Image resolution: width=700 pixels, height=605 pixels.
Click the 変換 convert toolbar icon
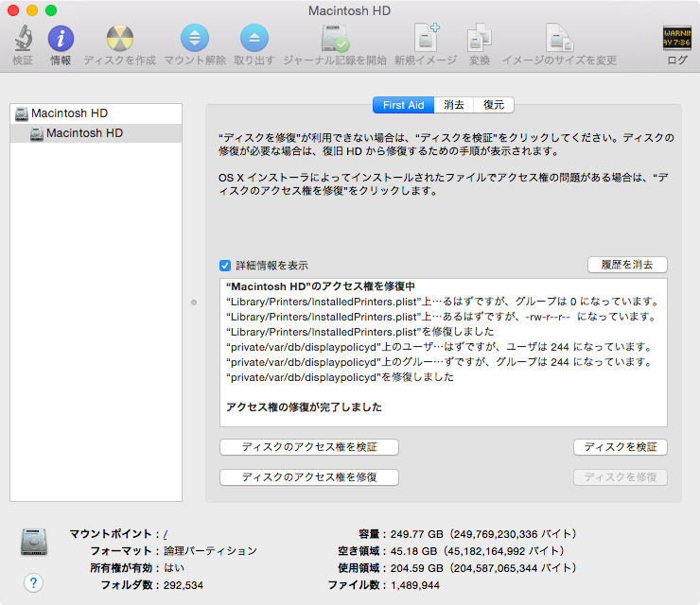(x=480, y=37)
